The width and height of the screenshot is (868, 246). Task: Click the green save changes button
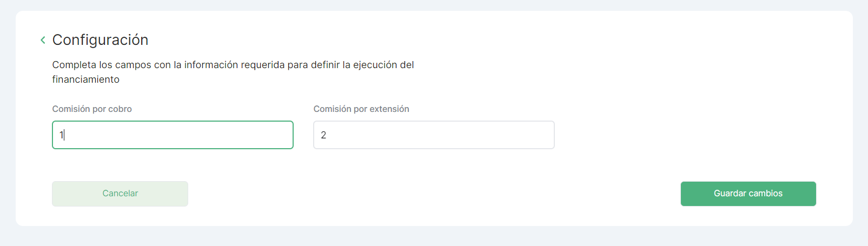click(x=748, y=194)
